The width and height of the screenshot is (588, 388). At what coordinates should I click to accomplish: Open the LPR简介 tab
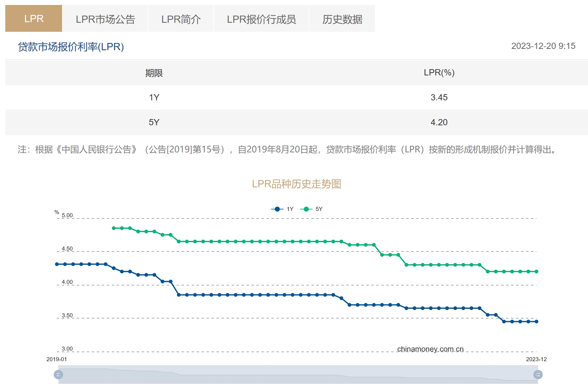click(181, 19)
